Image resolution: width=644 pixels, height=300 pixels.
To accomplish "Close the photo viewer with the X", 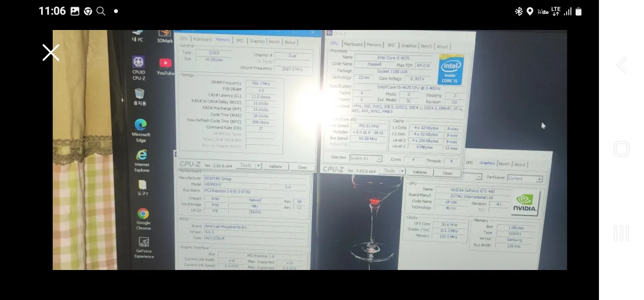I will pyautogui.click(x=51, y=53).
